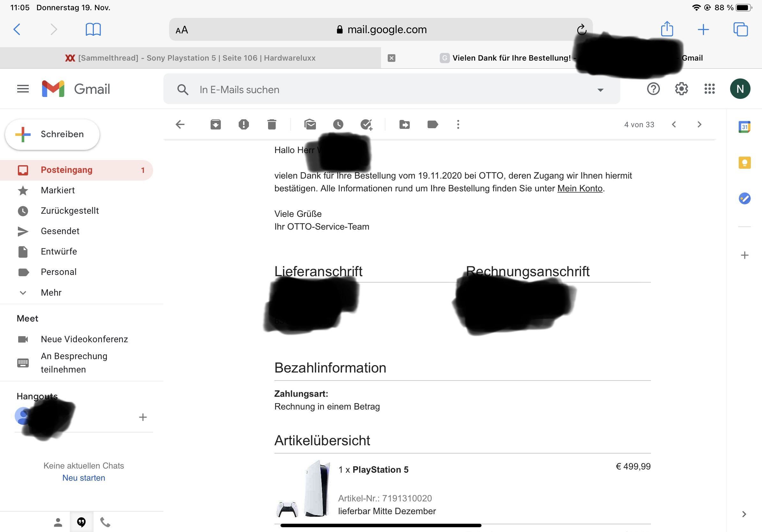Open Gmail settings gear

[x=681, y=89]
